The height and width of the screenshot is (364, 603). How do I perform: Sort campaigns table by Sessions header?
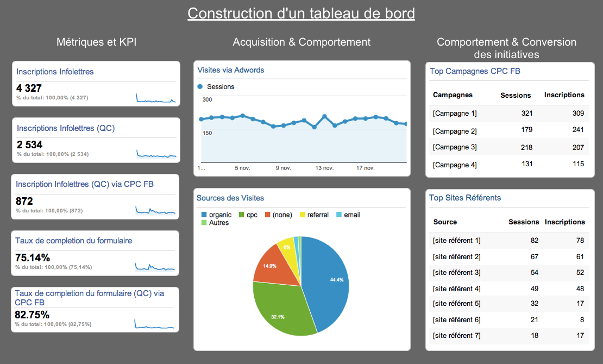516,96
